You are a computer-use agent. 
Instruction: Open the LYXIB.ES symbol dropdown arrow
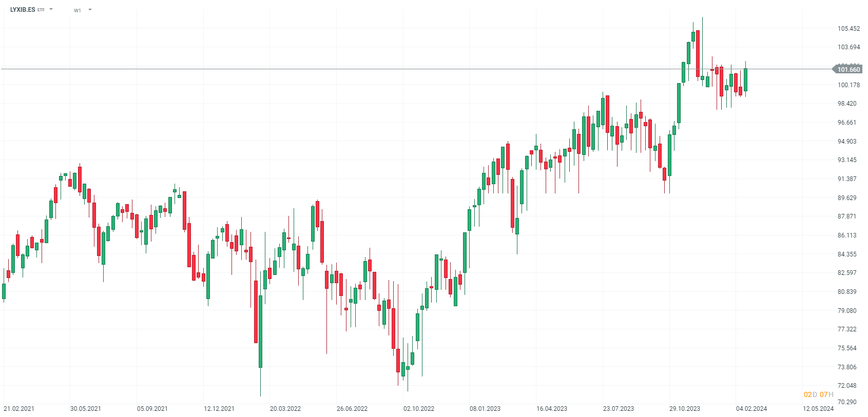pyautogui.click(x=51, y=9)
